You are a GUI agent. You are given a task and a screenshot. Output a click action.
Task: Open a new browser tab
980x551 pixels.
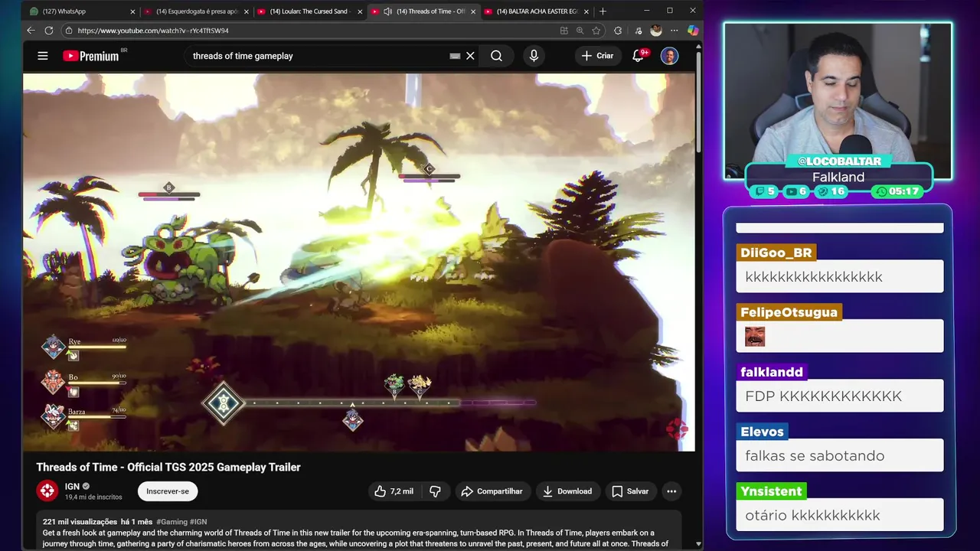pyautogui.click(x=603, y=11)
